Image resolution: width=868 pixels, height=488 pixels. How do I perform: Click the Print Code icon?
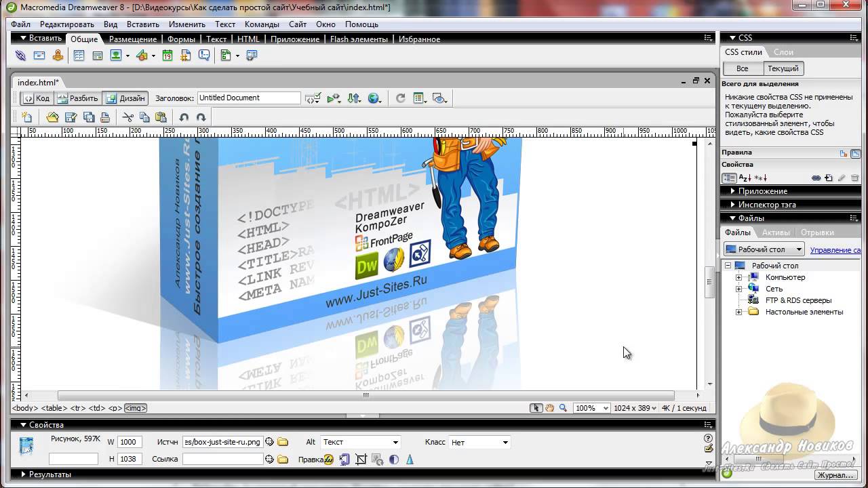tap(105, 117)
